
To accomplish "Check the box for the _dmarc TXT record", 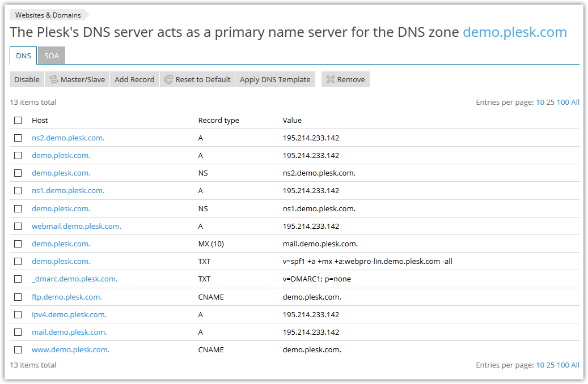I will pyautogui.click(x=18, y=279).
